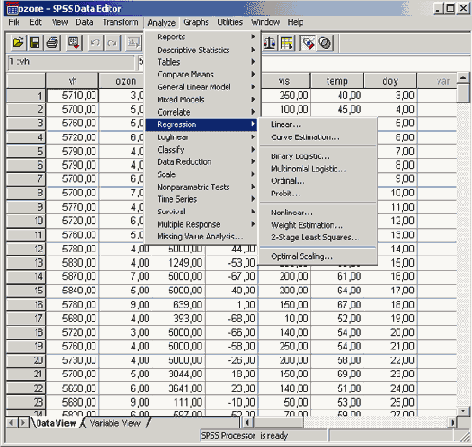The image size is (472, 447).
Task: Save the data file using the Save icon
Action: tap(35, 43)
